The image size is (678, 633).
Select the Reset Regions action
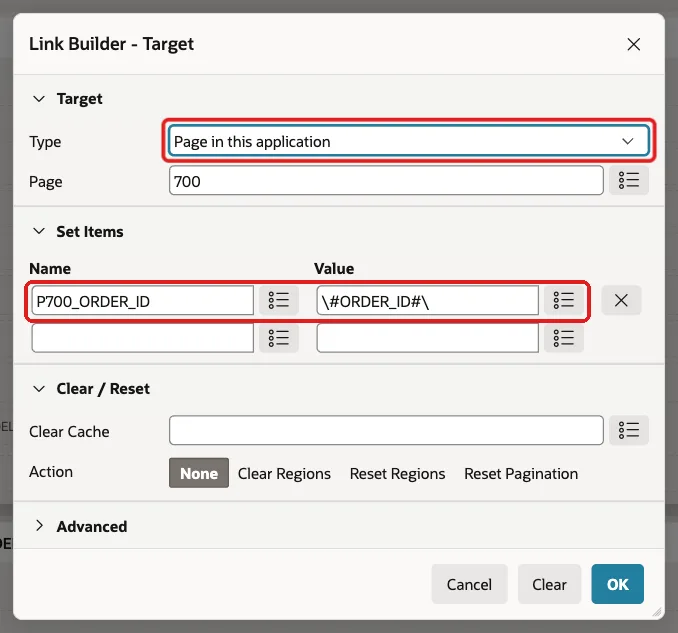click(x=397, y=473)
